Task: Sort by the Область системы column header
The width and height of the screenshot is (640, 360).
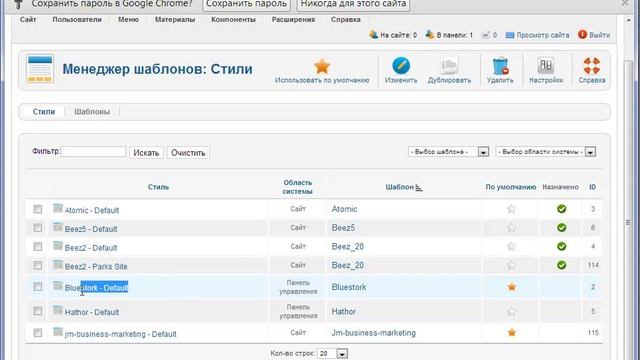Action: [x=298, y=187]
